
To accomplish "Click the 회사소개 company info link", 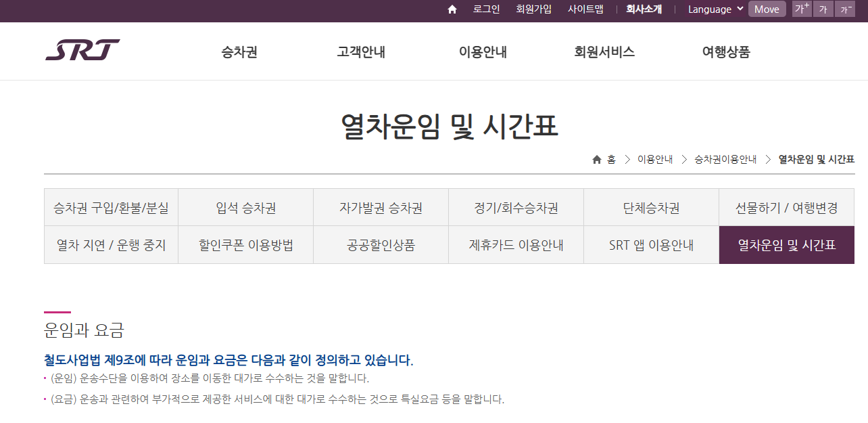I will (644, 9).
